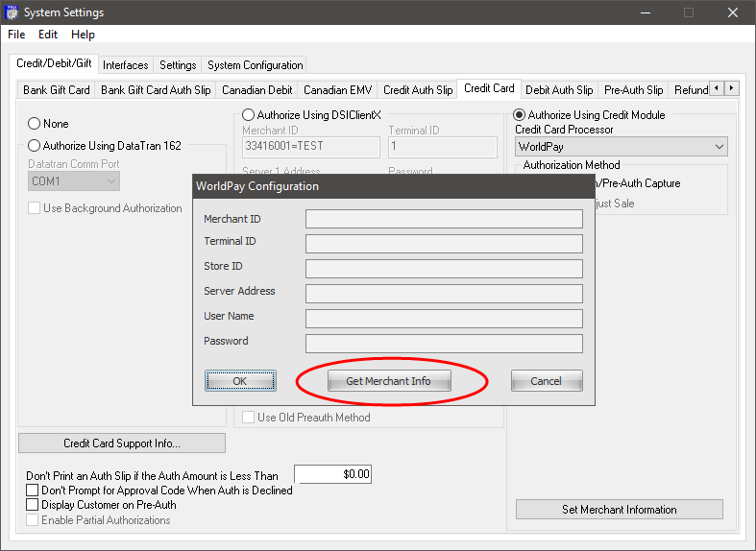Open the File menu
The width and height of the screenshot is (756, 551).
tap(16, 35)
